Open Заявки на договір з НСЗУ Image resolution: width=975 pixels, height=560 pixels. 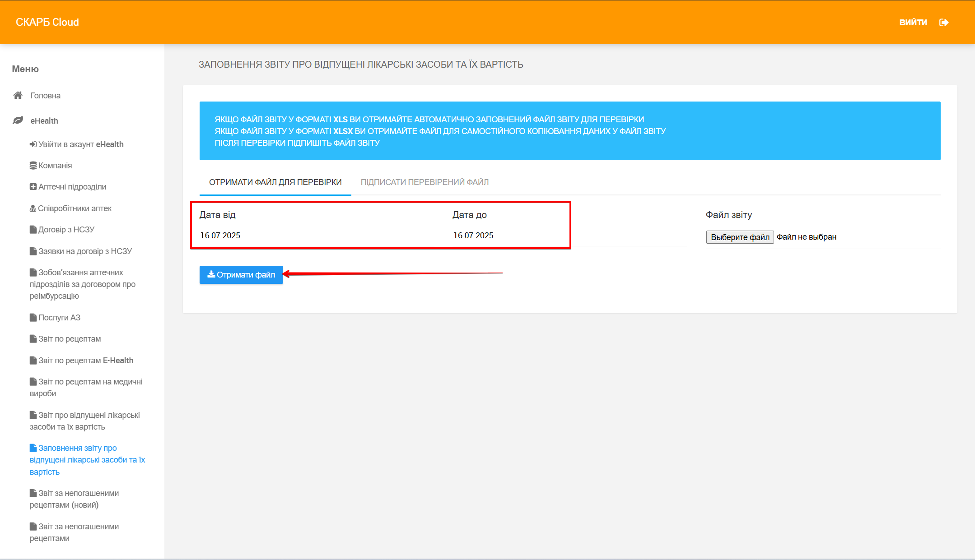click(85, 251)
